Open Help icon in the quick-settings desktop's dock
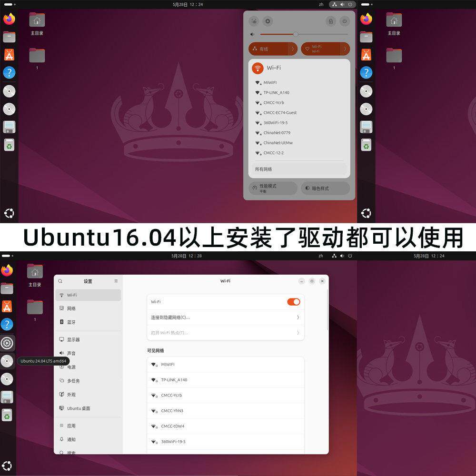476x476 pixels. pos(9,72)
